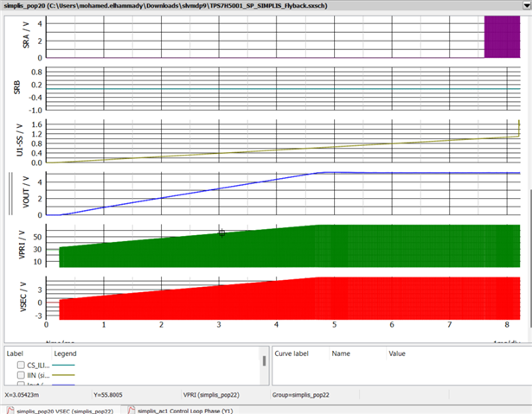Viewport: 532px width, 414px height.
Task: Switch to simplis_ac1 Control Loop Phase tab
Action: click(185, 411)
